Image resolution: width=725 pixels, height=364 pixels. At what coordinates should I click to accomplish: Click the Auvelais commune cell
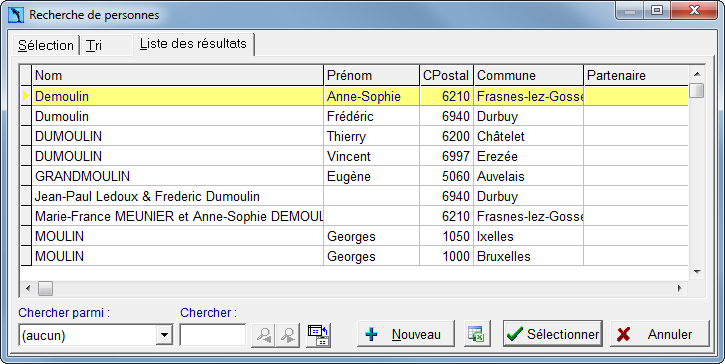coord(528,176)
